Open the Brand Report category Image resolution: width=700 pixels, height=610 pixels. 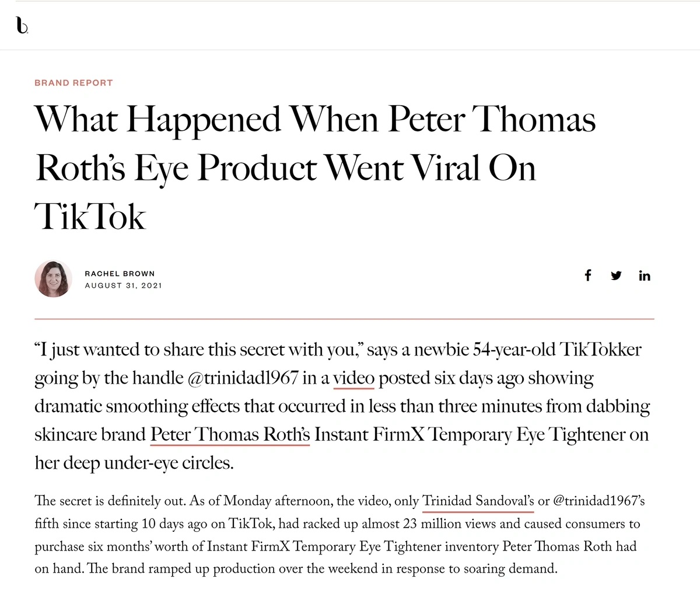pos(73,83)
